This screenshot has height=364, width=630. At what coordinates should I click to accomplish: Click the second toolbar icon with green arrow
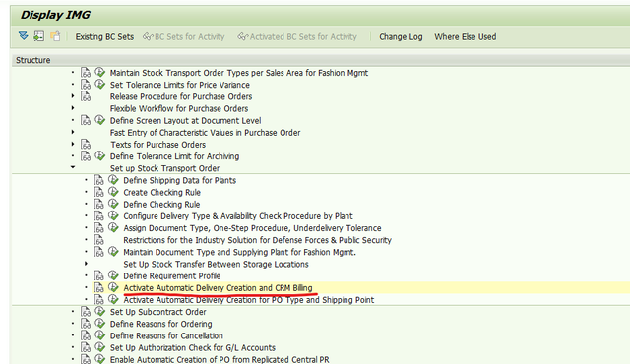click(39, 36)
